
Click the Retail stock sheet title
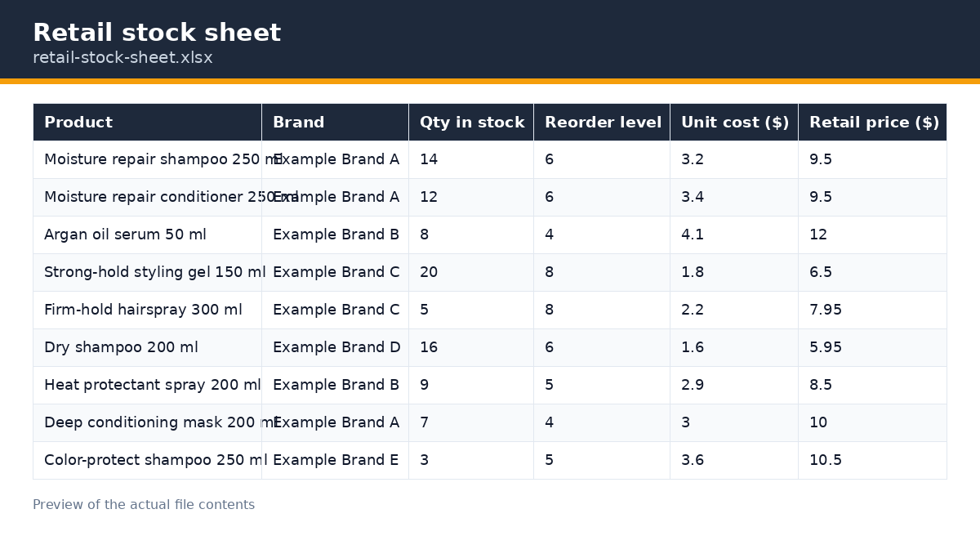pos(157,33)
